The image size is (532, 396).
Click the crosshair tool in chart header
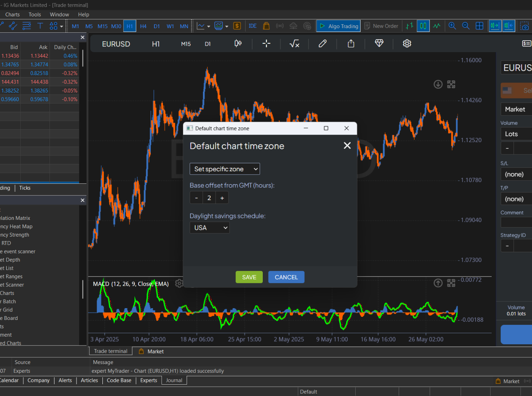[x=266, y=43]
